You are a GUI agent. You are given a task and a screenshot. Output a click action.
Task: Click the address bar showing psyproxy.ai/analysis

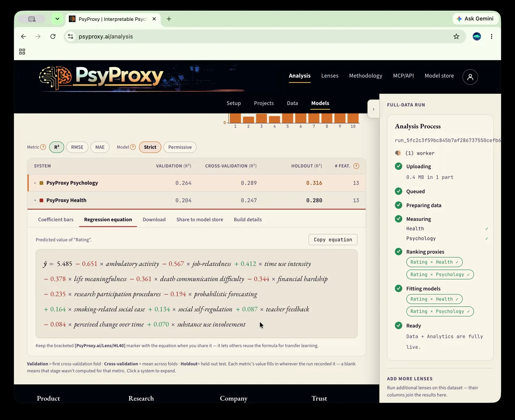pos(264,37)
